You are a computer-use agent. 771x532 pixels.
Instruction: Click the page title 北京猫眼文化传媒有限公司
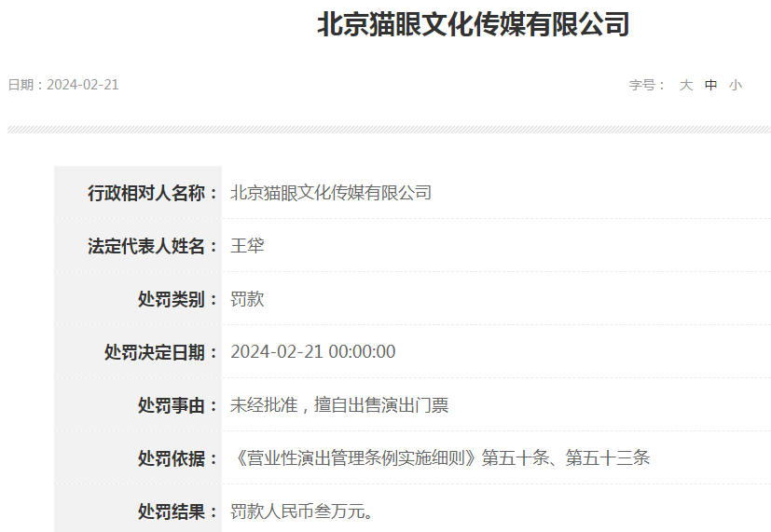[473, 24]
